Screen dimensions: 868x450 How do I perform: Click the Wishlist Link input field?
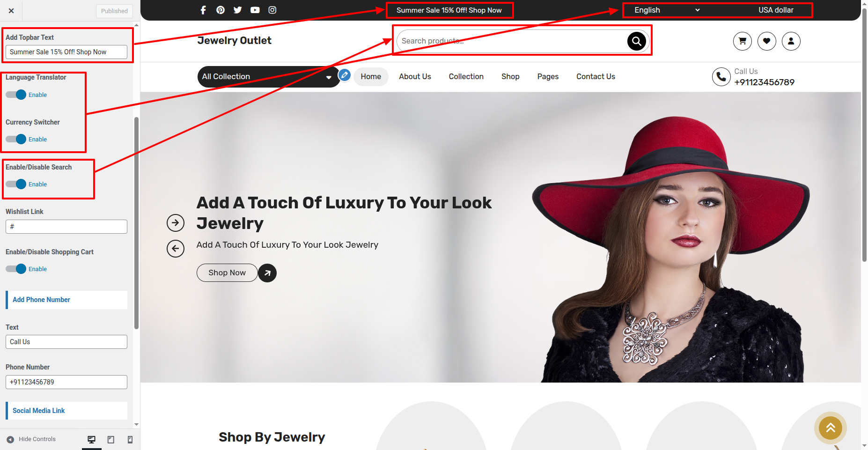coord(66,227)
